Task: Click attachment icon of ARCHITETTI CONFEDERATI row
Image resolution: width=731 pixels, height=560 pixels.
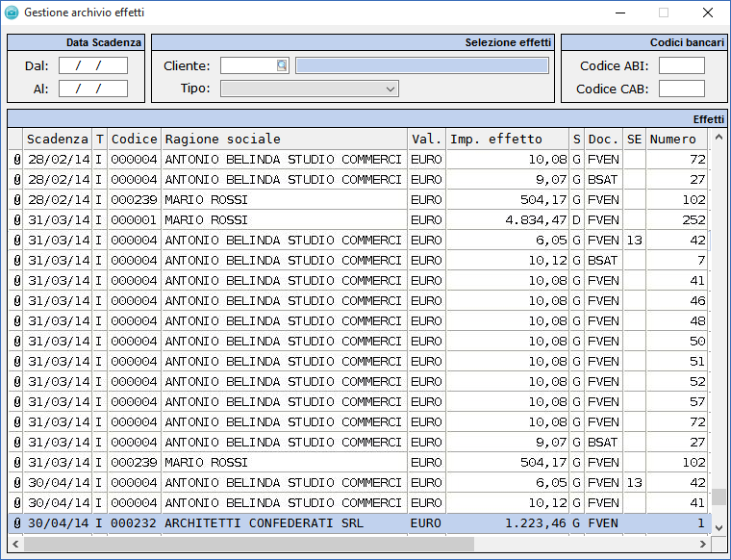Action: click(x=16, y=523)
